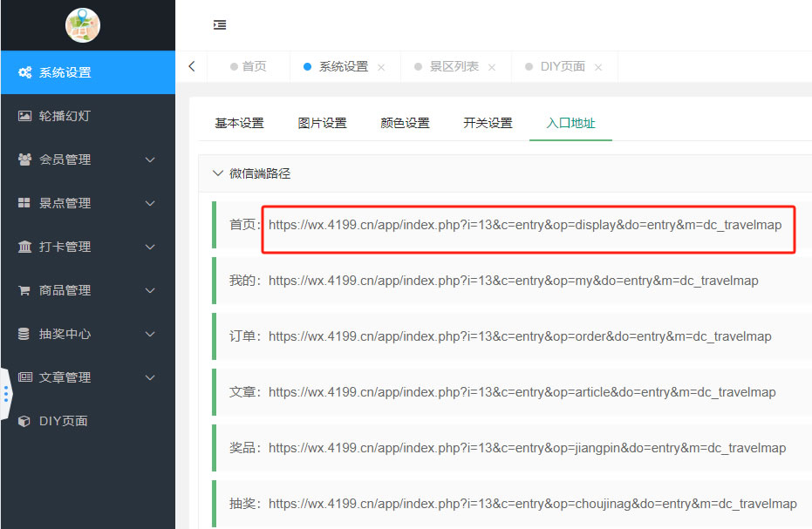Open the 基本设置 settings tab
812x529 pixels.
(x=239, y=123)
